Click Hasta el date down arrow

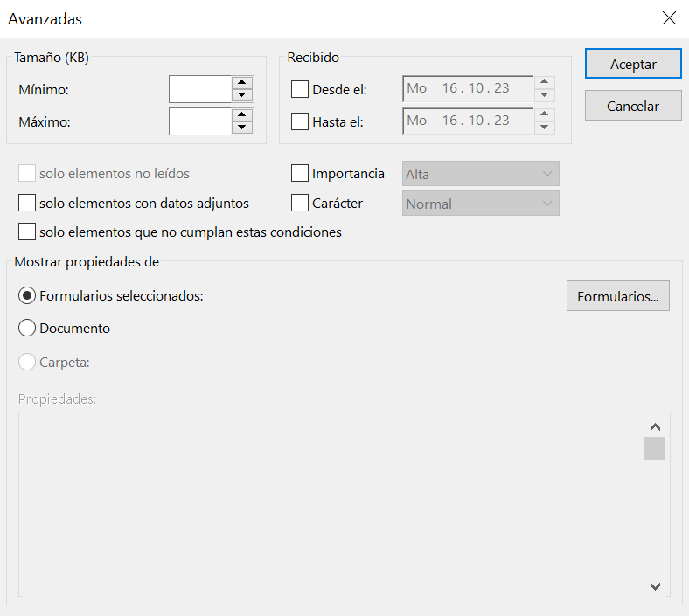[x=545, y=128]
